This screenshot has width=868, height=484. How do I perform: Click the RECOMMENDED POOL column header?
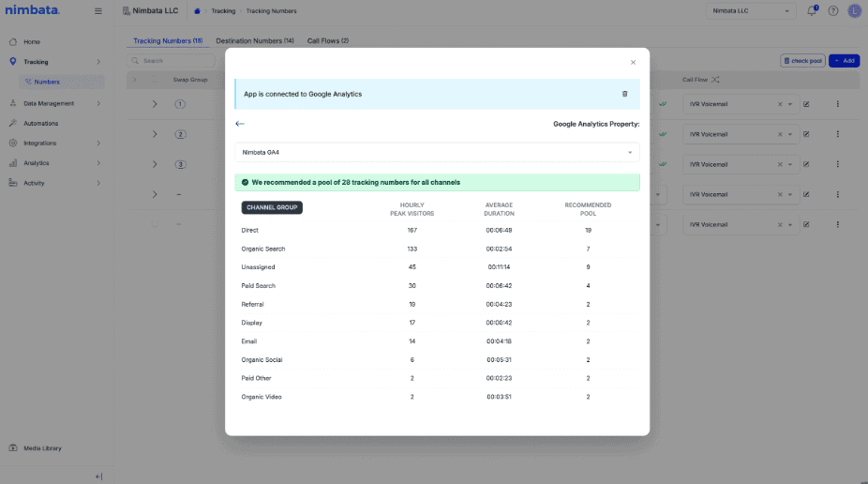point(588,209)
